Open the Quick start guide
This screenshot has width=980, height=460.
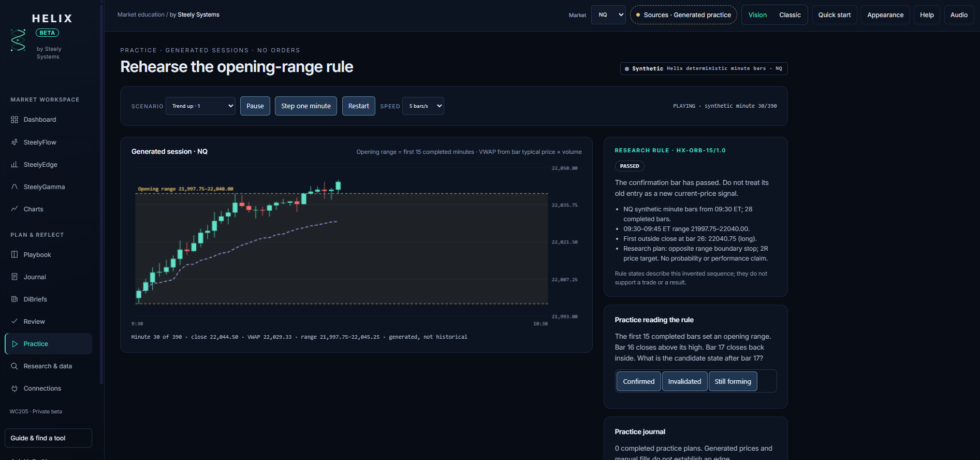coord(835,15)
